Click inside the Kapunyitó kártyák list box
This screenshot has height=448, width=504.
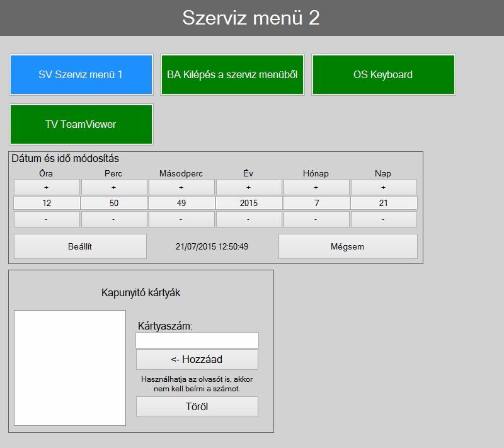tap(70, 368)
